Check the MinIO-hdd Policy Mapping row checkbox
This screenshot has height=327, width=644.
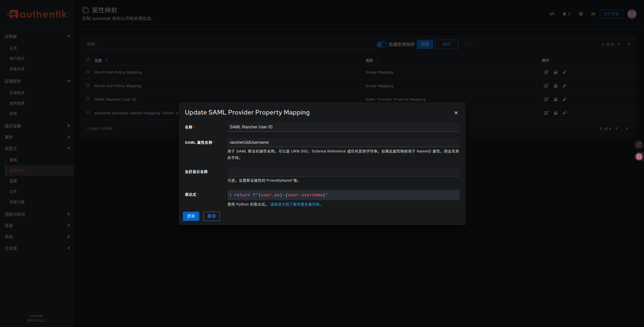[x=88, y=72]
